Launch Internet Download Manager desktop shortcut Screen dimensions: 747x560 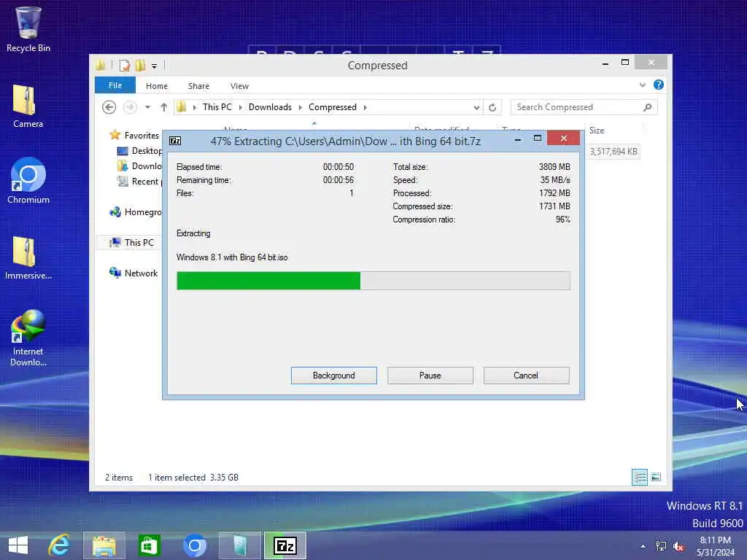click(28, 338)
